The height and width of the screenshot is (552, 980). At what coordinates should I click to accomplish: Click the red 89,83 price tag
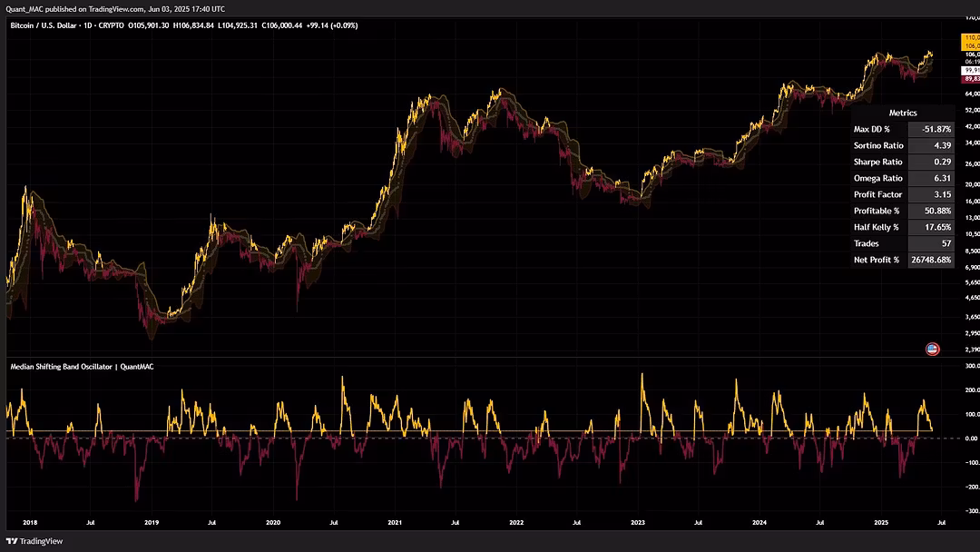(x=971, y=79)
